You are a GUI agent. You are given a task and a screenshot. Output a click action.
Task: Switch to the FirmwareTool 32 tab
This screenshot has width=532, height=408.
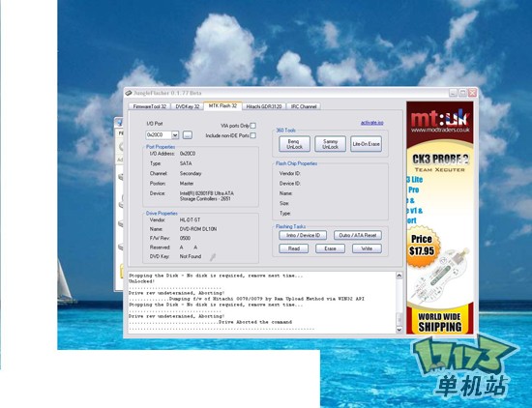(x=150, y=106)
